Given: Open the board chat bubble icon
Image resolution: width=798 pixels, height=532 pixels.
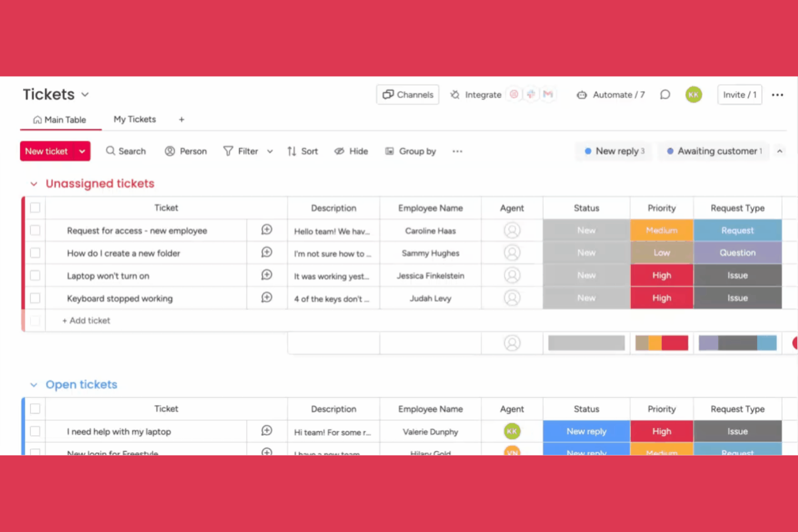Looking at the screenshot, I should [x=665, y=94].
